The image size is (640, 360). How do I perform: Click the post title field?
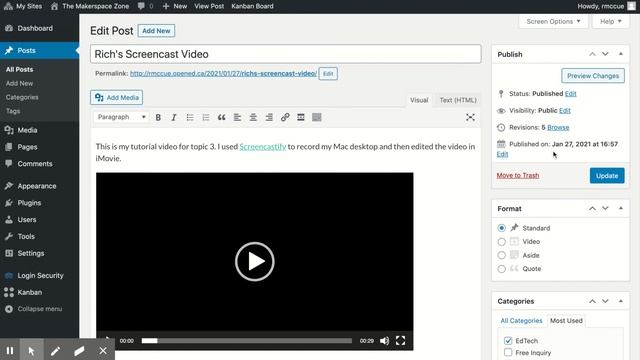click(286, 54)
